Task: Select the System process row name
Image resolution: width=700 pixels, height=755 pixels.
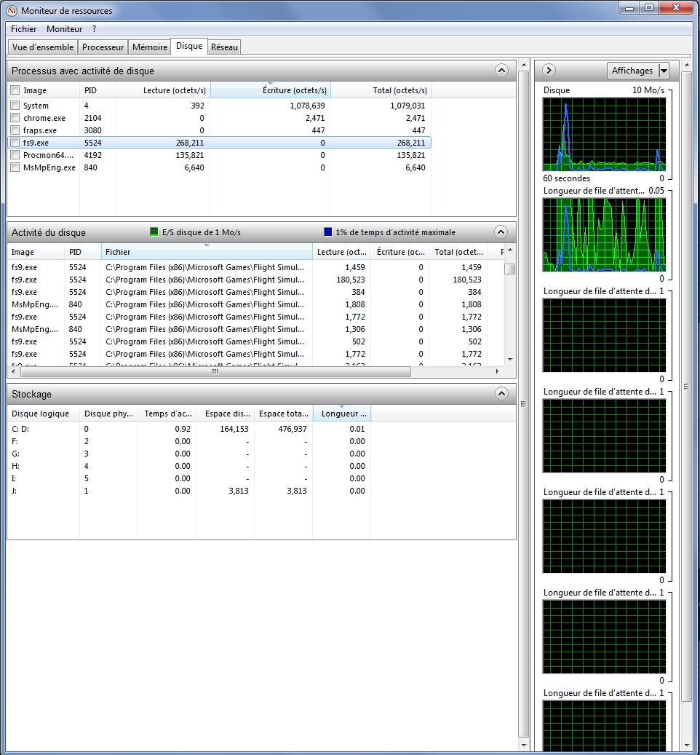Action: (36, 106)
